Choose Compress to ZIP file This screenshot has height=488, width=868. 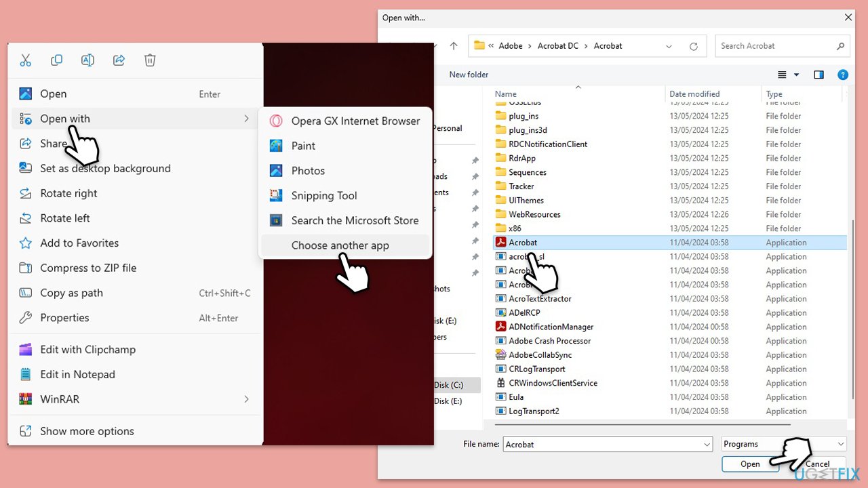(135, 268)
